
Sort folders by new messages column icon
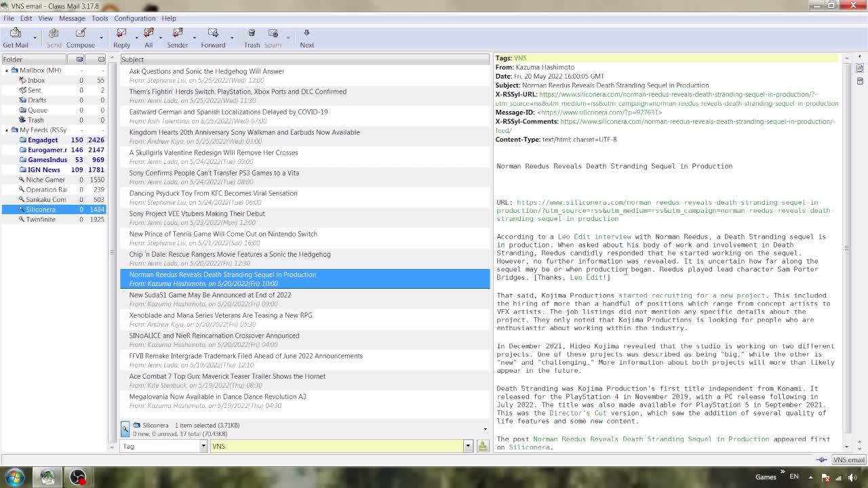click(x=79, y=60)
